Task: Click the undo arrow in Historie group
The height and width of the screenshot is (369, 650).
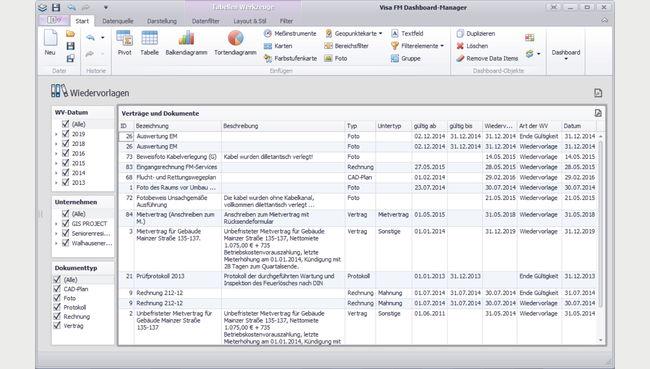Action: (90, 38)
